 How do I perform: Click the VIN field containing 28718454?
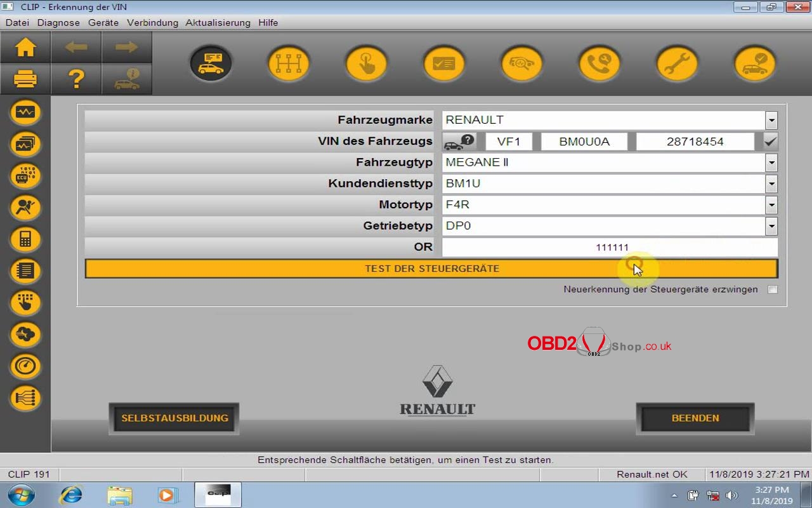pos(695,142)
